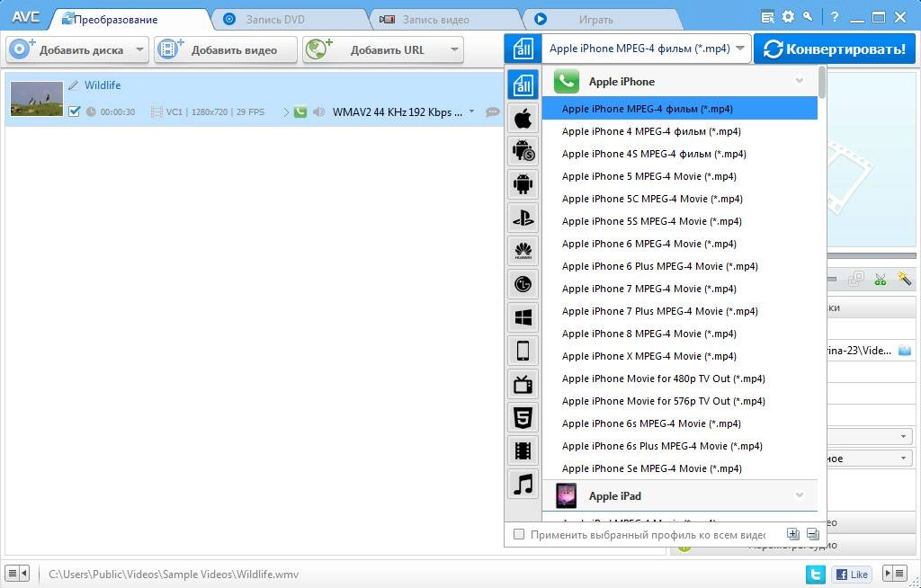Select Apple iPhone 8 MPEG-4 Movie
This screenshot has height=588, width=921.
[x=680, y=334]
